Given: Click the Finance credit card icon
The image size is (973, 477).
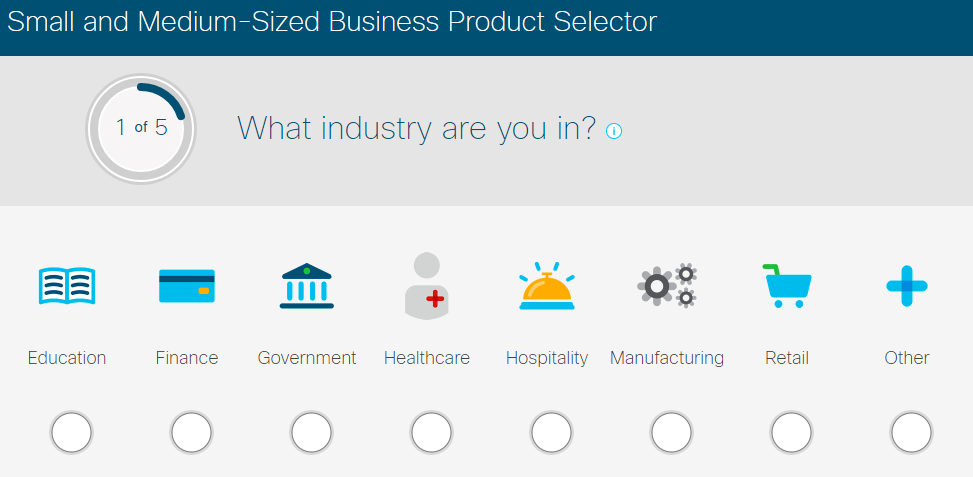Looking at the screenshot, I should [x=187, y=286].
